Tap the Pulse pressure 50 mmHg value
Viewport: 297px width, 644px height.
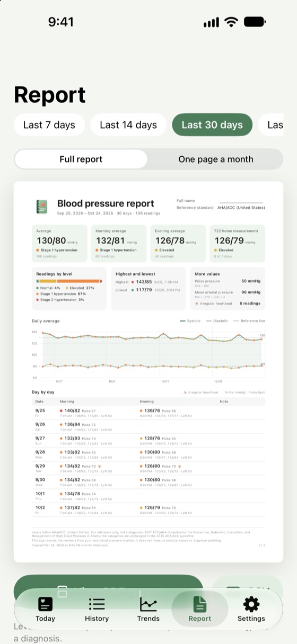click(x=251, y=281)
